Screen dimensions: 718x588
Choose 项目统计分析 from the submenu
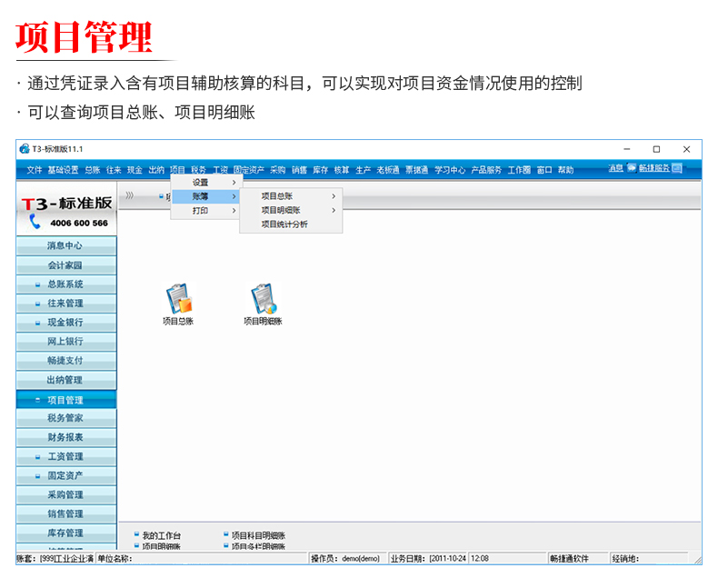point(284,224)
